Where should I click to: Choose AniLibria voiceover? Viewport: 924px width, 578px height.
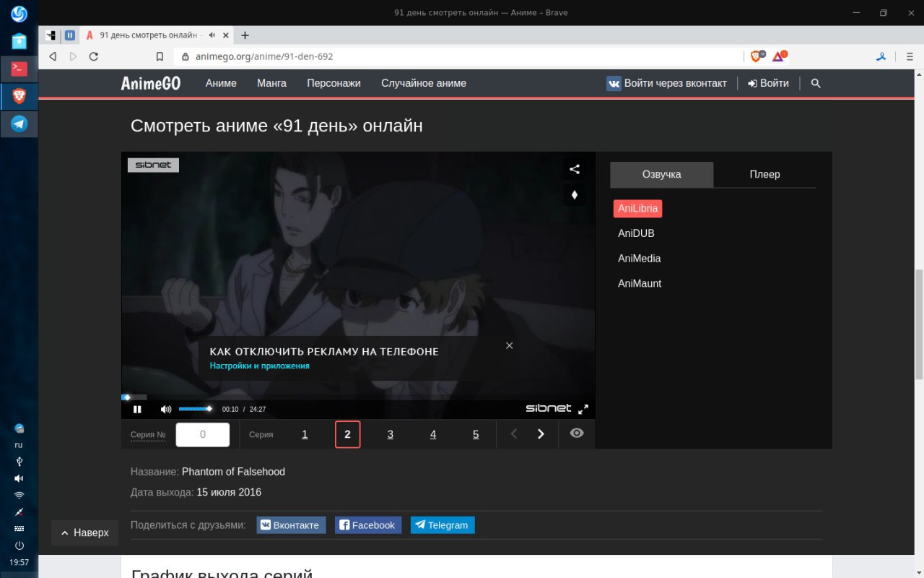(x=638, y=208)
